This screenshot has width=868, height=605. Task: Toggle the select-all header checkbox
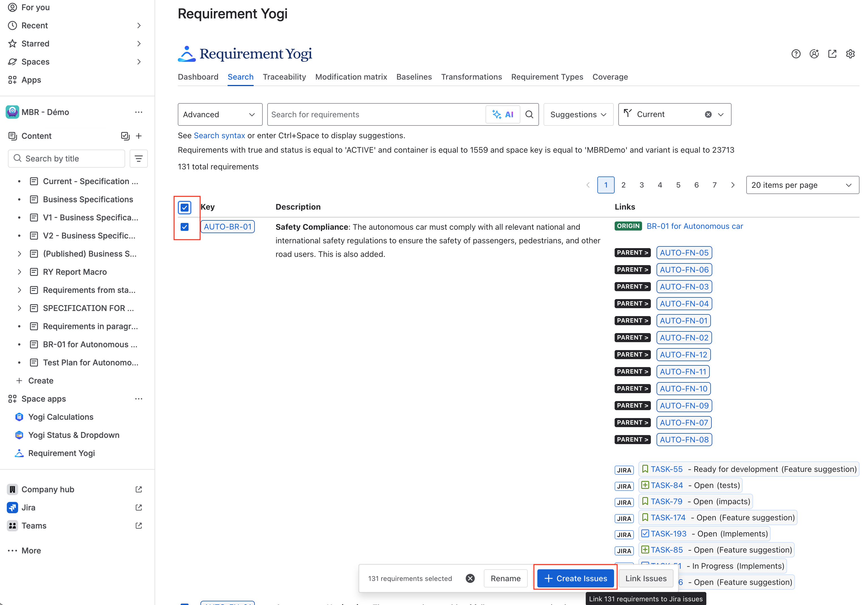coord(185,208)
